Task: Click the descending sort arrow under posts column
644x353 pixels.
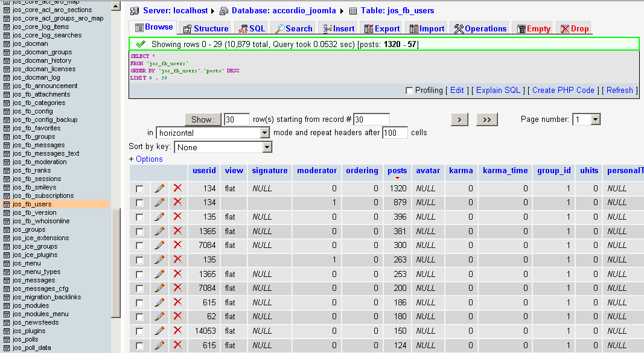Action: coord(397,178)
